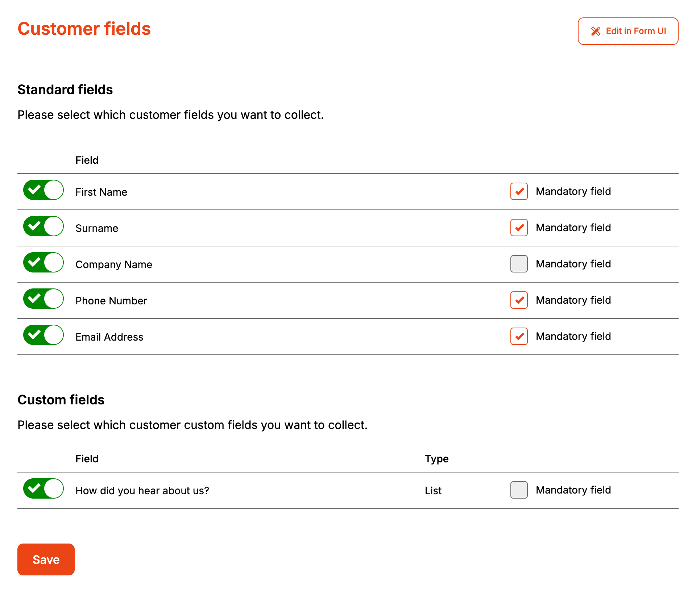
Task: Click the 'How did you hear about us?' text
Action: [142, 491]
